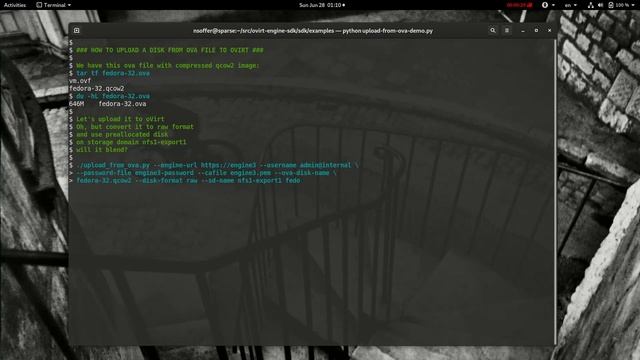640x360 pixels.
Task: Click the red screen recording indicator
Action: point(519,5)
